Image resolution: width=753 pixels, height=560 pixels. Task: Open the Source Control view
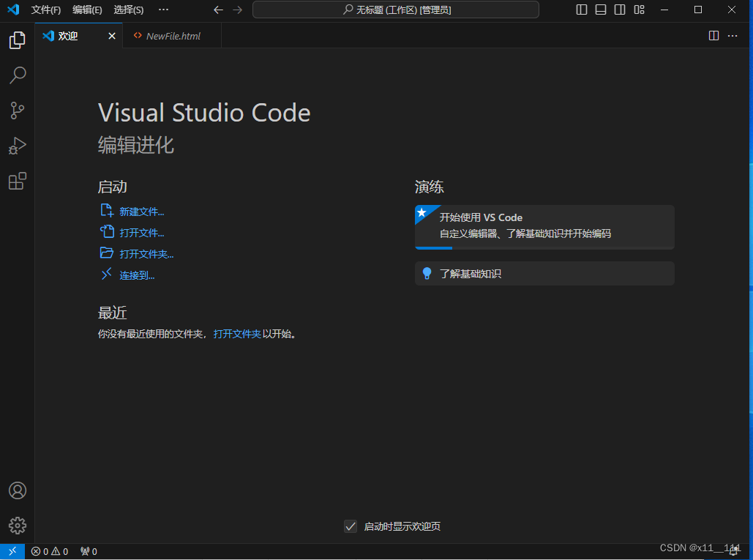[x=18, y=111]
